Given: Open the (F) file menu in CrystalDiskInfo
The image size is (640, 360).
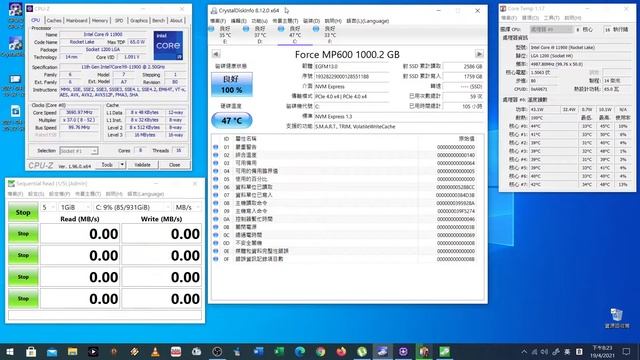Looking at the screenshot, I should 218,21.
